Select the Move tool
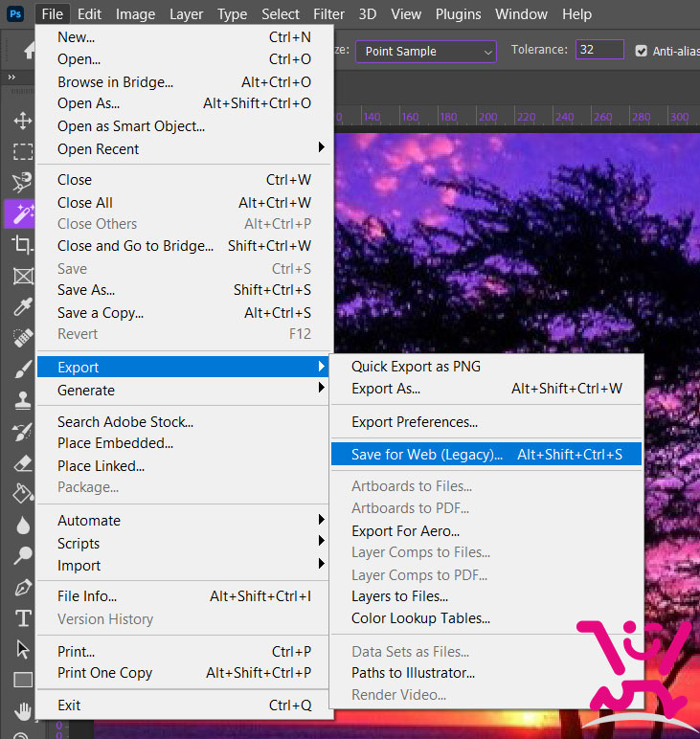The image size is (700, 739). (x=22, y=122)
